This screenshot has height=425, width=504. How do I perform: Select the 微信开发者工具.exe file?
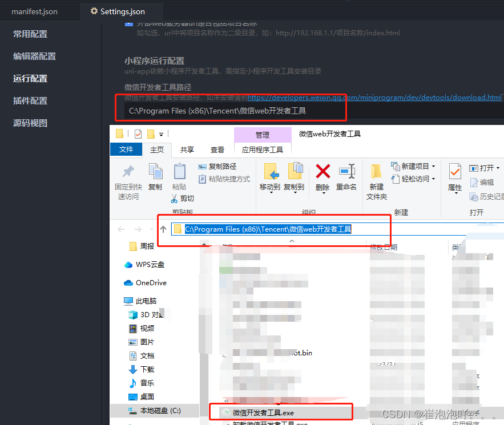[263, 413]
